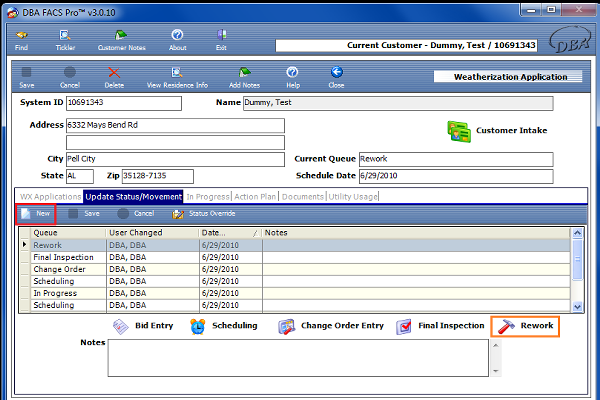Create a New status movement
The width and height of the screenshot is (600, 400).
pos(36,214)
